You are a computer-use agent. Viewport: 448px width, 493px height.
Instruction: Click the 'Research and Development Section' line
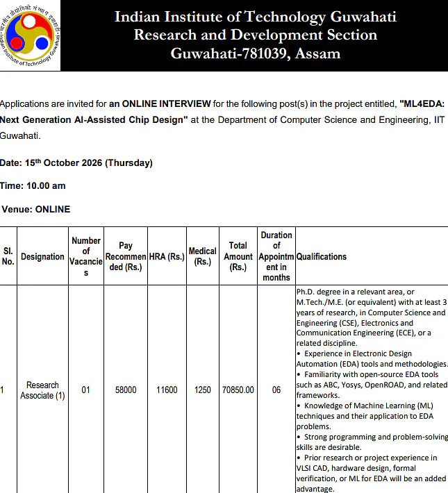(x=255, y=35)
